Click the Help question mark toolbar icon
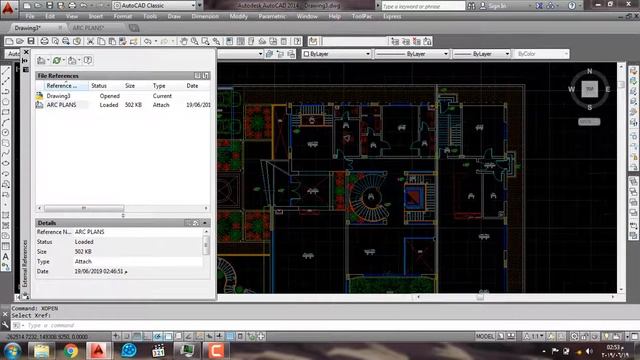Viewport: 640px width, 360px height. [x=298, y=41]
